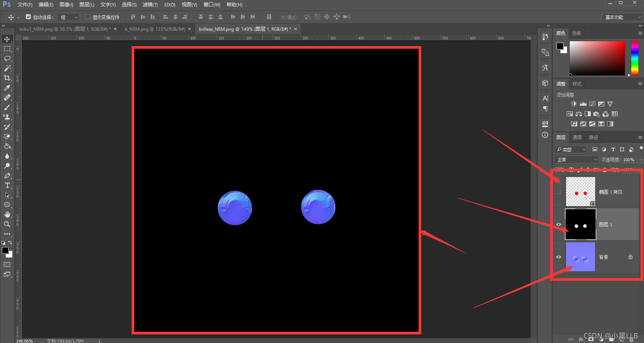Add a Curves adjustment

tap(592, 104)
